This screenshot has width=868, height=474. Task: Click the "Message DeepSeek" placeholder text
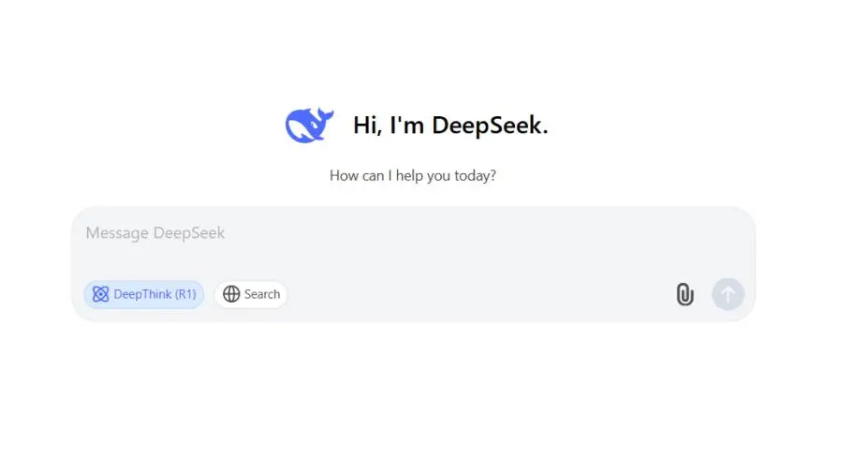point(155,233)
